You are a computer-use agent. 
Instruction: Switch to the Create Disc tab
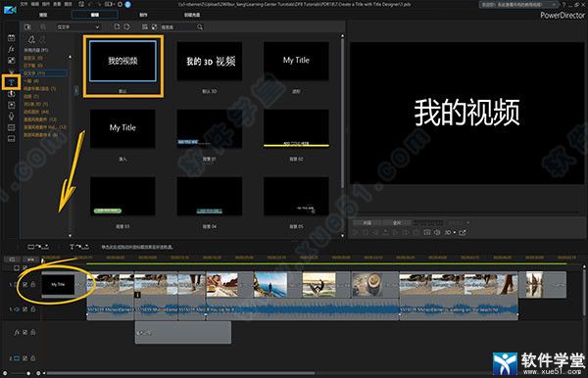(192, 15)
